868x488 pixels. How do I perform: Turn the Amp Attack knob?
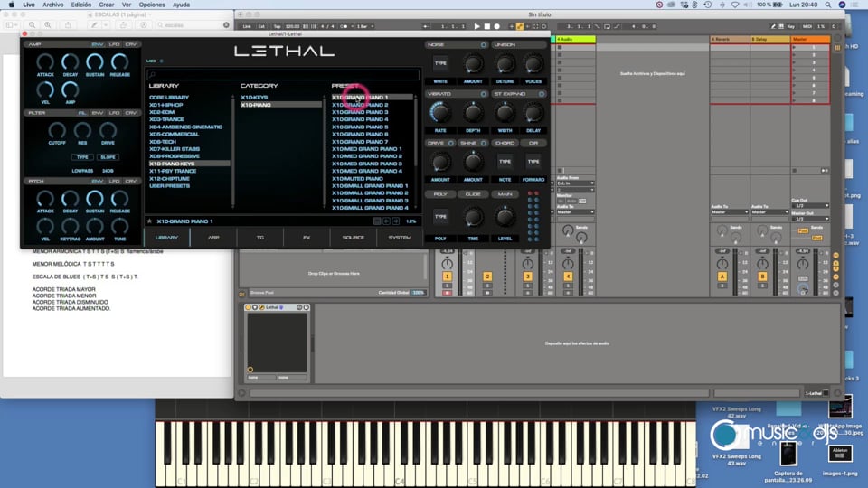coord(45,62)
